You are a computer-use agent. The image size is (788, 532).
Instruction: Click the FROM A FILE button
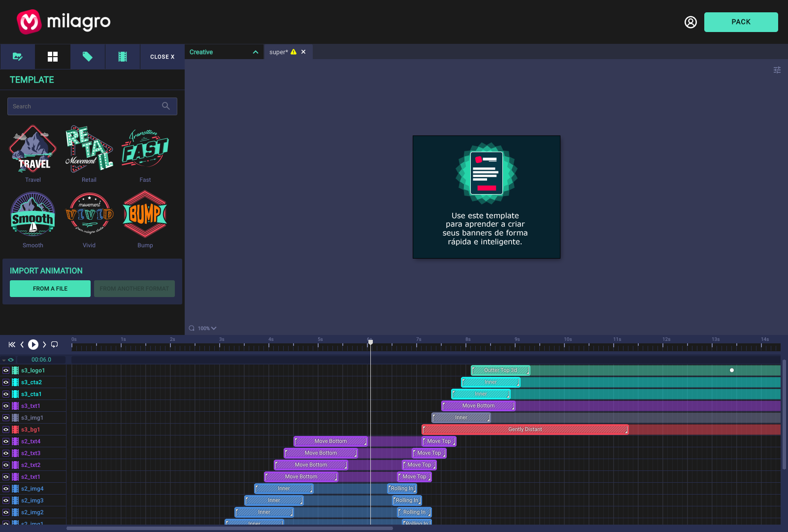[x=50, y=289]
